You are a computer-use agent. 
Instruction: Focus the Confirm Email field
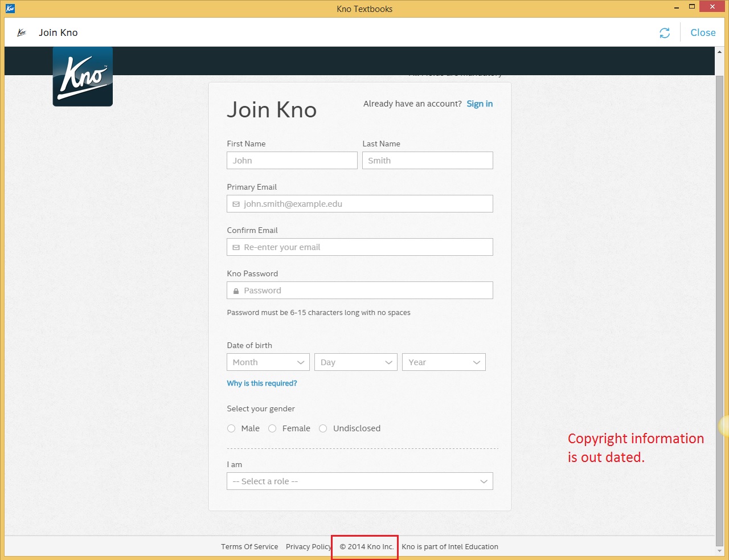coord(360,247)
